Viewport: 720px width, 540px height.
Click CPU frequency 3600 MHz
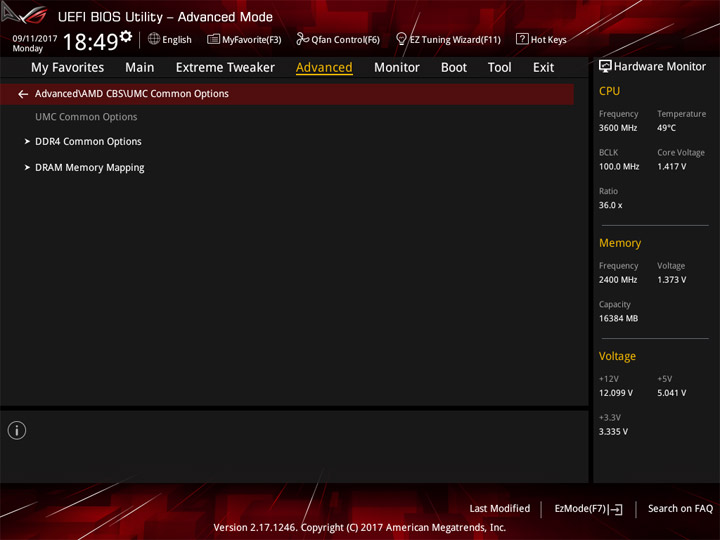(618, 128)
